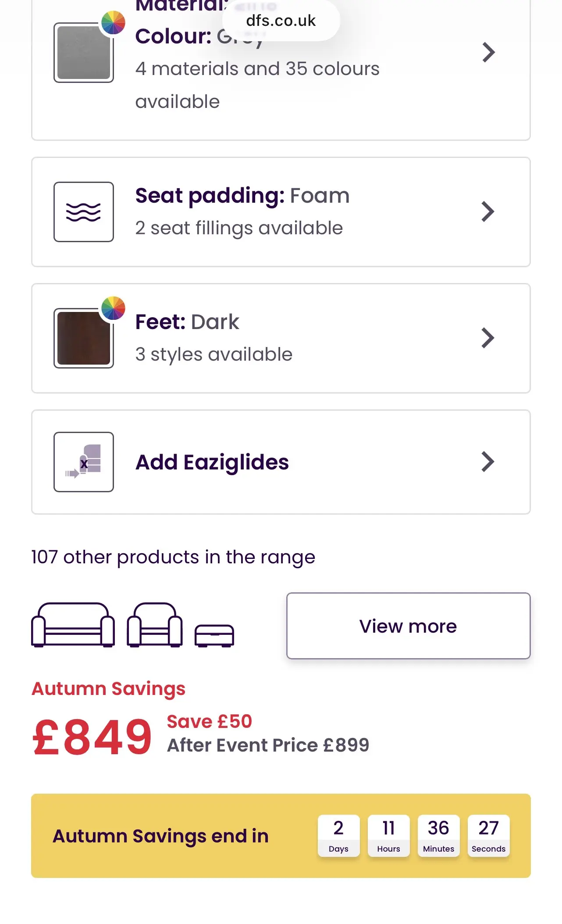Click the footstool outline icon
Screen dimensions: 562x924
pyautogui.click(x=214, y=636)
